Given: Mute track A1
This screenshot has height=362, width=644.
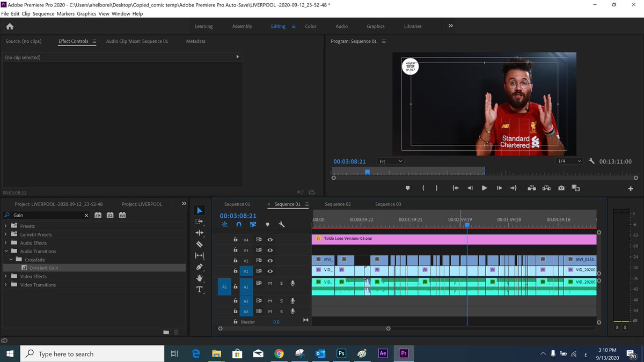Looking at the screenshot, I should pos(270,284).
